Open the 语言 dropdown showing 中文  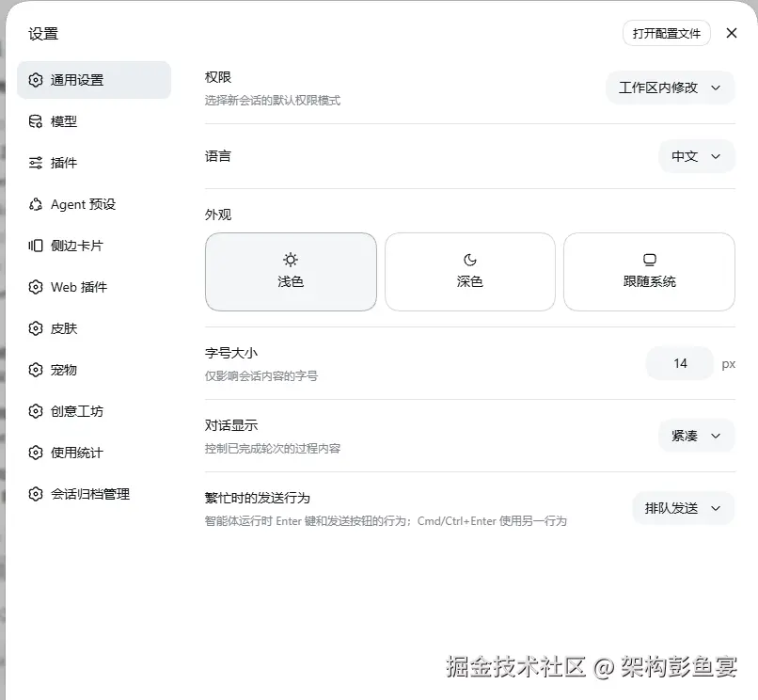point(697,156)
